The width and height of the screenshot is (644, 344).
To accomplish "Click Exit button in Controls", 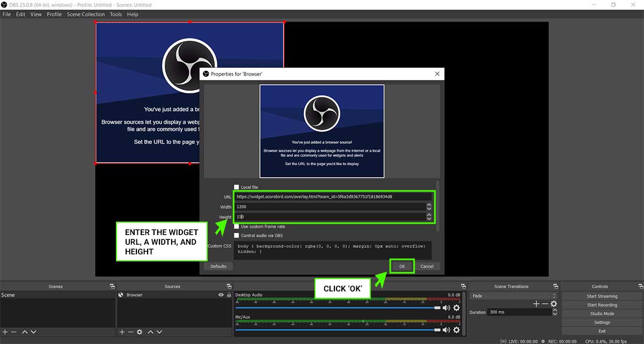I will point(602,331).
